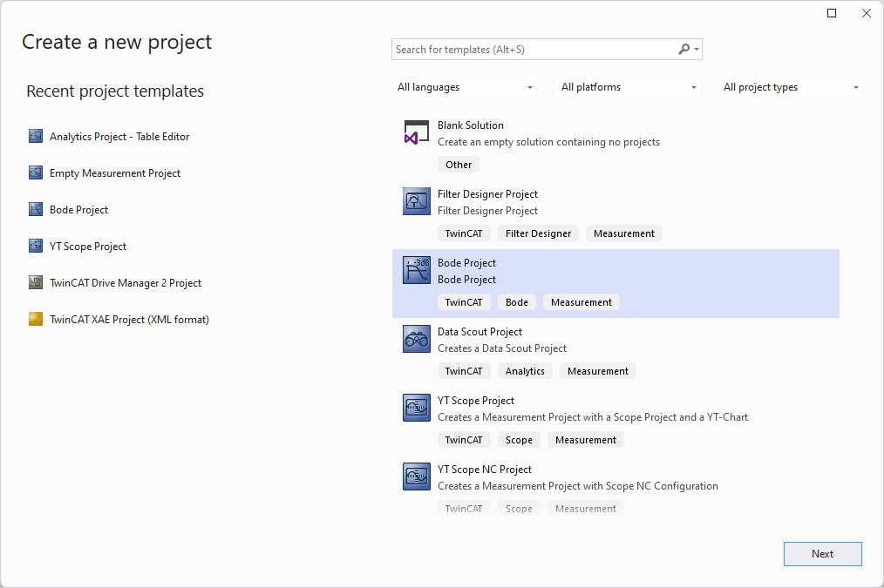This screenshot has width=884, height=588.
Task: Select the Data Scout Project template title
Action: 479,332
